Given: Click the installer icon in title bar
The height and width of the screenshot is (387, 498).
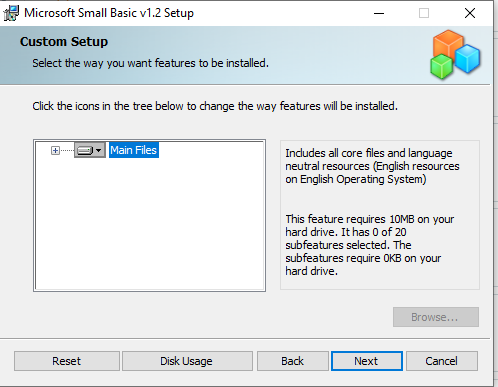Looking at the screenshot, I should pos(11,13).
